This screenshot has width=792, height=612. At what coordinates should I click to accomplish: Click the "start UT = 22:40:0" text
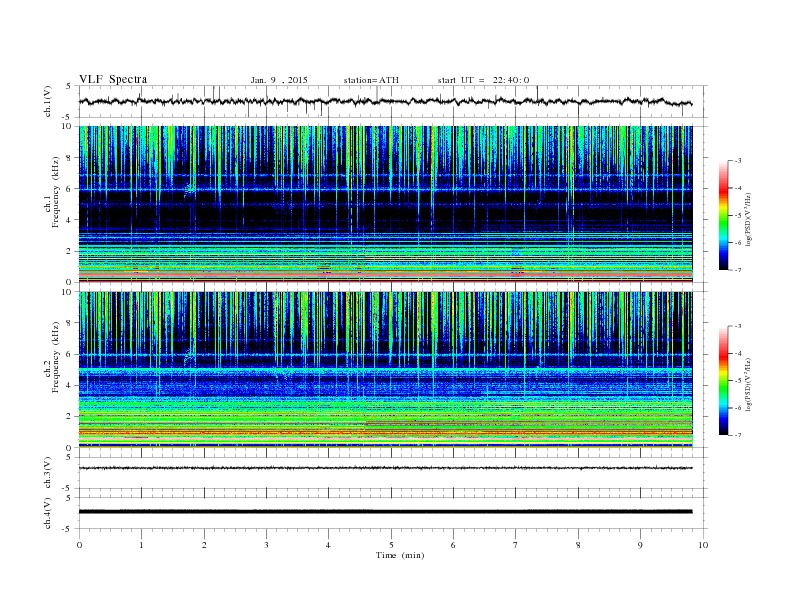(x=483, y=80)
